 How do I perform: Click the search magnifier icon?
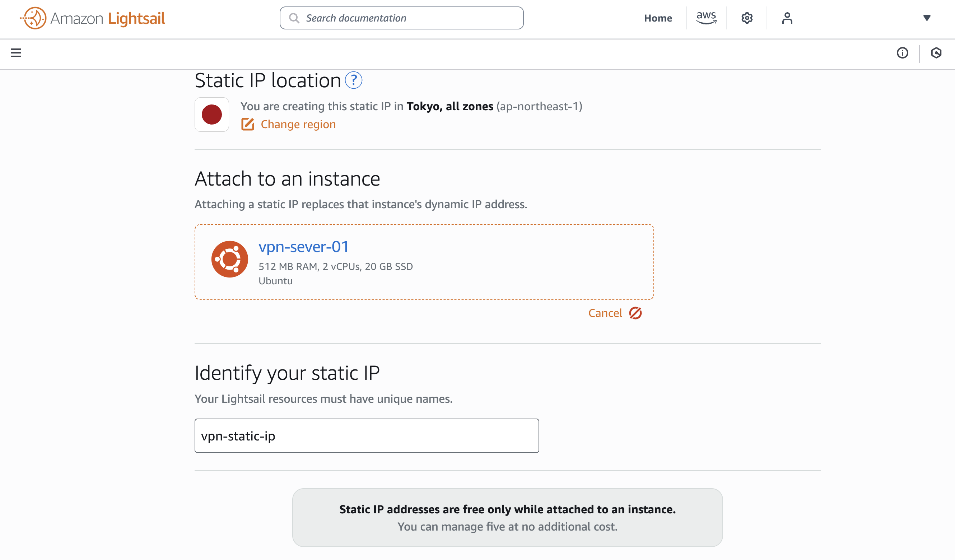pyautogui.click(x=294, y=18)
